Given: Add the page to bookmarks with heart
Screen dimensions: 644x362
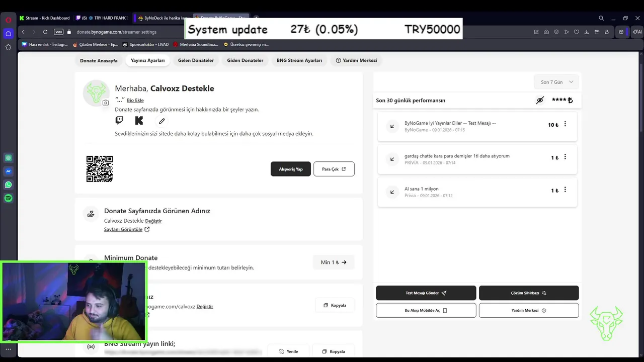Looking at the screenshot, I should pos(577,32).
